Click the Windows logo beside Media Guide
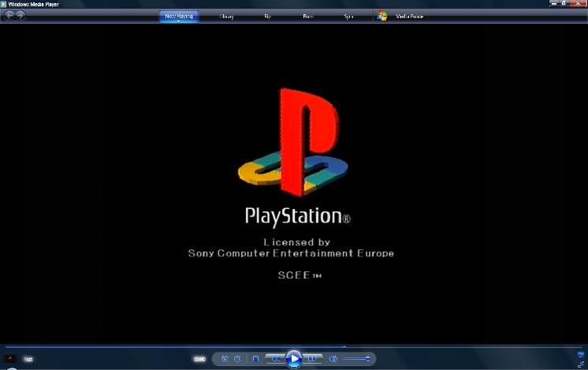The height and width of the screenshot is (370, 588). pos(382,16)
